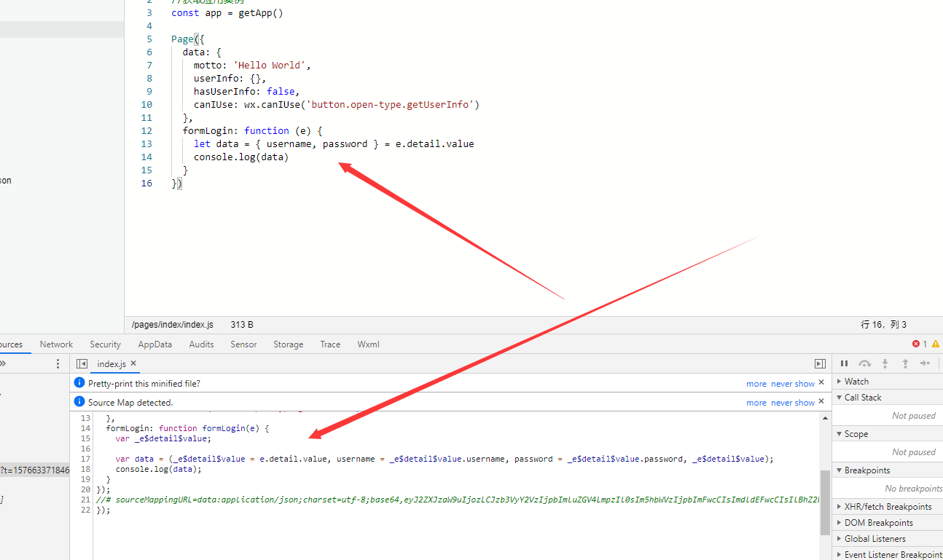Expand the DOM Breakpoints section

878,523
